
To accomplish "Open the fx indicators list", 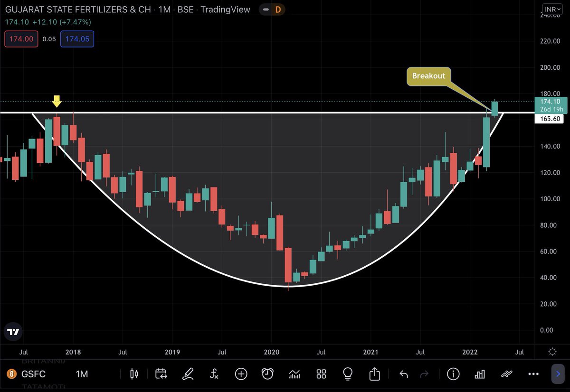I will [214, 374].
